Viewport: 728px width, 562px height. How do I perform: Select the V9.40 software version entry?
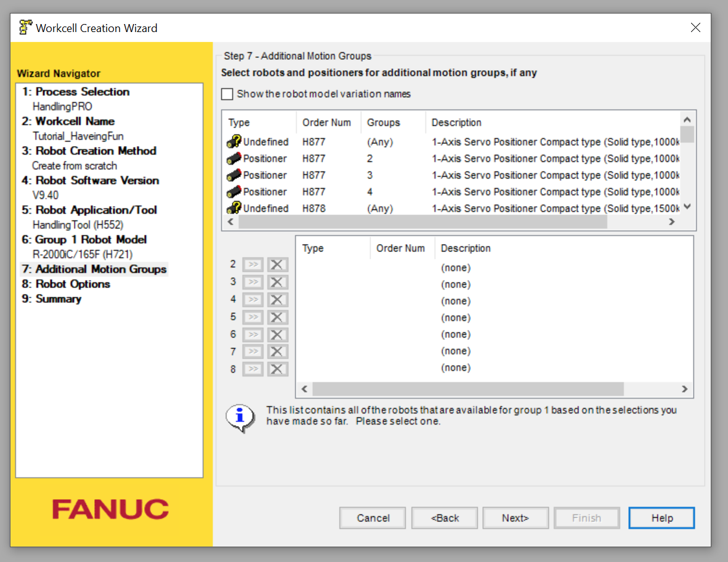pyautogui.click(x=46, y=195)
